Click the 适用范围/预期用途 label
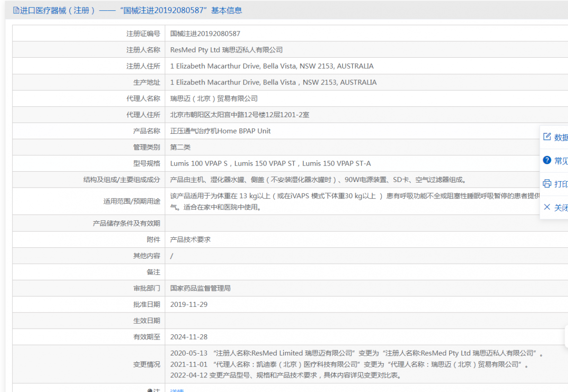The image size is (568, 392). click(x=132, y=201)
